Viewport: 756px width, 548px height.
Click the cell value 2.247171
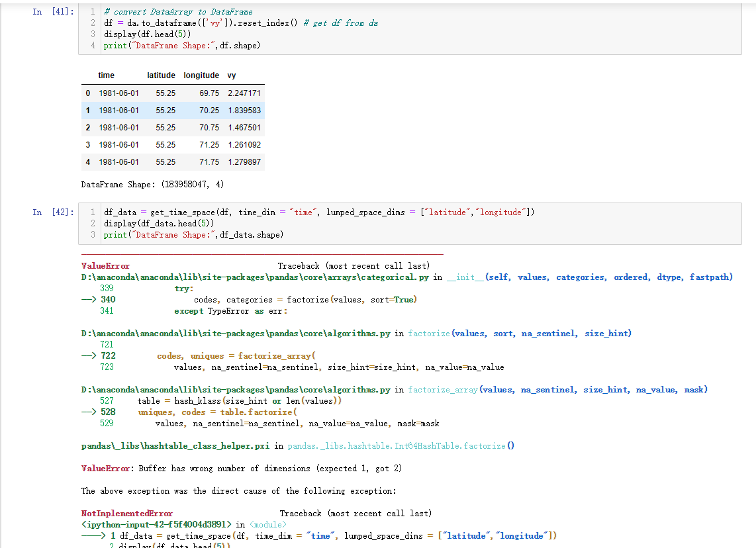(x=245, y=93)
